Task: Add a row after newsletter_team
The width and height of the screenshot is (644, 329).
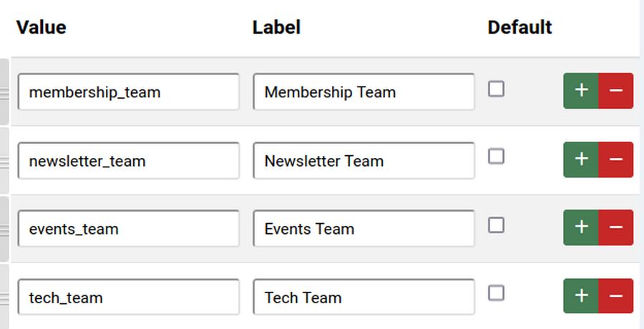Action: pyautogui.click(x=581, y=159)
